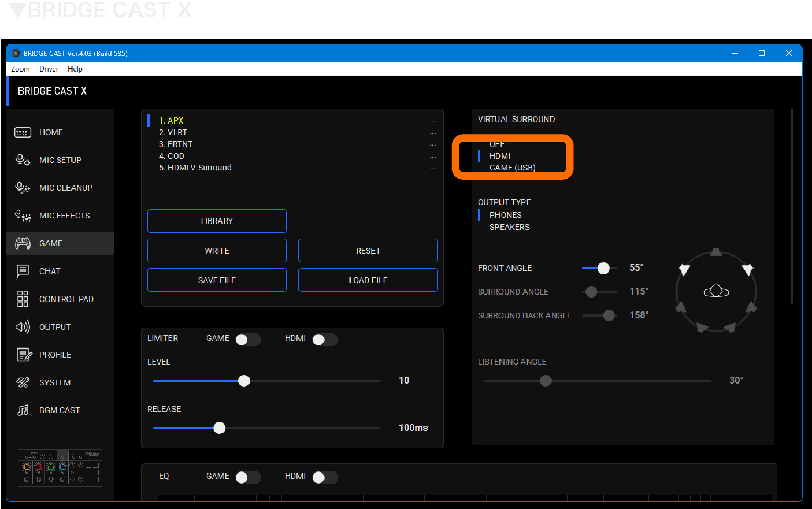Enable the EQ GAME switch
The height and width of the screenshot is (509, 812).
point(248,477)
